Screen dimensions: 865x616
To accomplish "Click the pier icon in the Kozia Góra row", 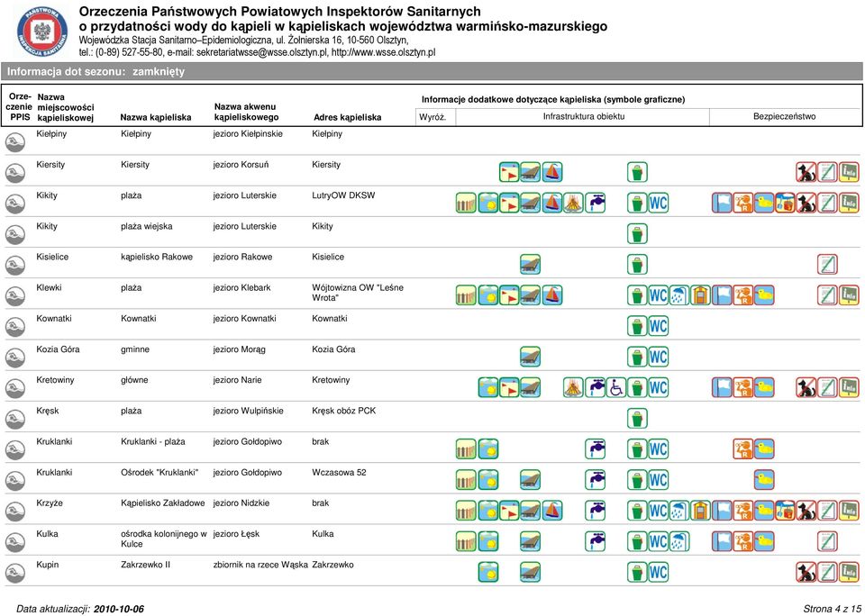I will click(531, 358).
